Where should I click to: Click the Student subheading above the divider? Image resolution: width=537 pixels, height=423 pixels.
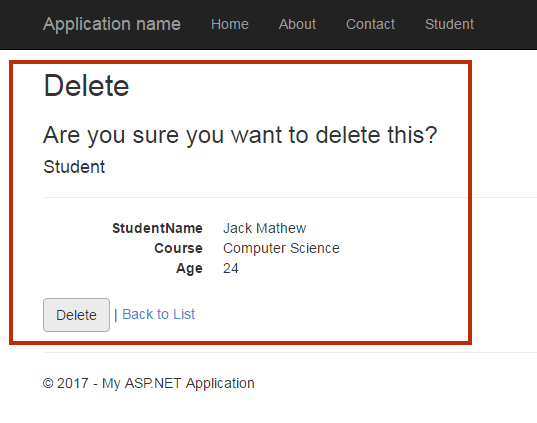point(74,167)
